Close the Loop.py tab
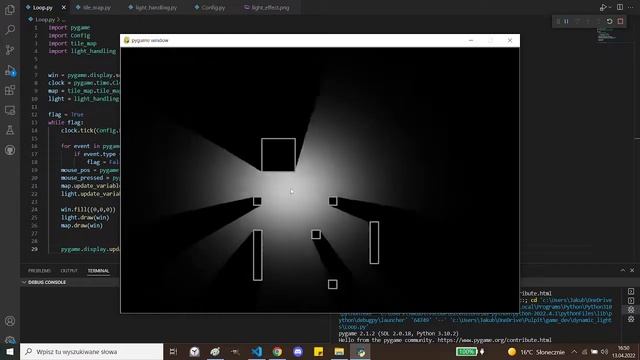This screenshot has height=360, width=640. click(x=64, y=7)
